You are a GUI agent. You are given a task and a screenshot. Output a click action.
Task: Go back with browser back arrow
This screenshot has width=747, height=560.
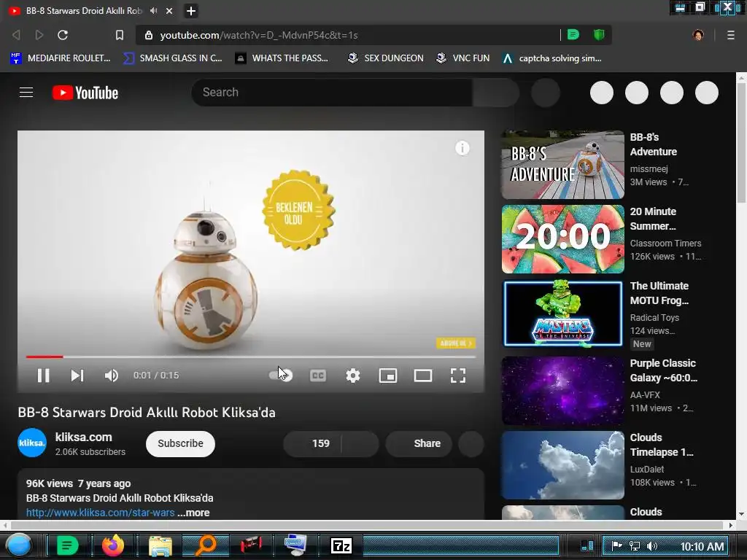tap(16, 35)
